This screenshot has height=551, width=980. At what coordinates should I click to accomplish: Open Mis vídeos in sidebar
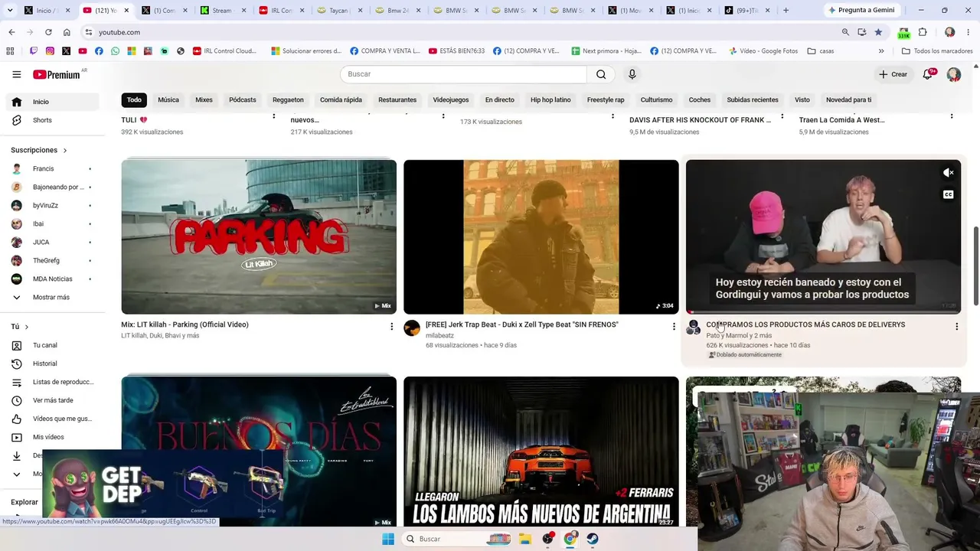tap(50, 437)
